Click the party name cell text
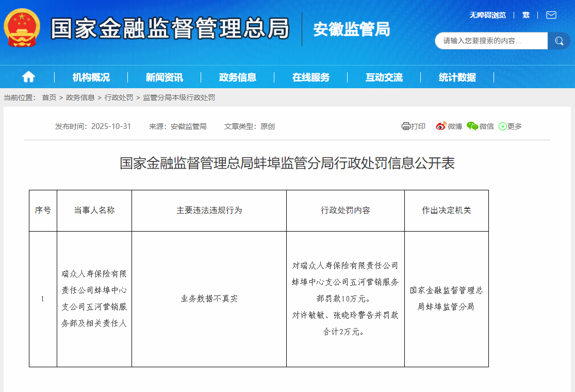 point(94,299)
